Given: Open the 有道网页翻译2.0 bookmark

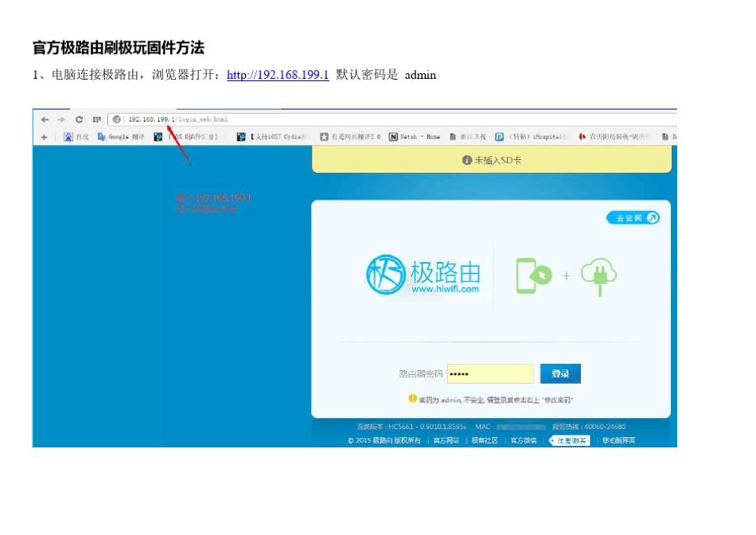Looking at the screenshot, I should pos(350,137).
